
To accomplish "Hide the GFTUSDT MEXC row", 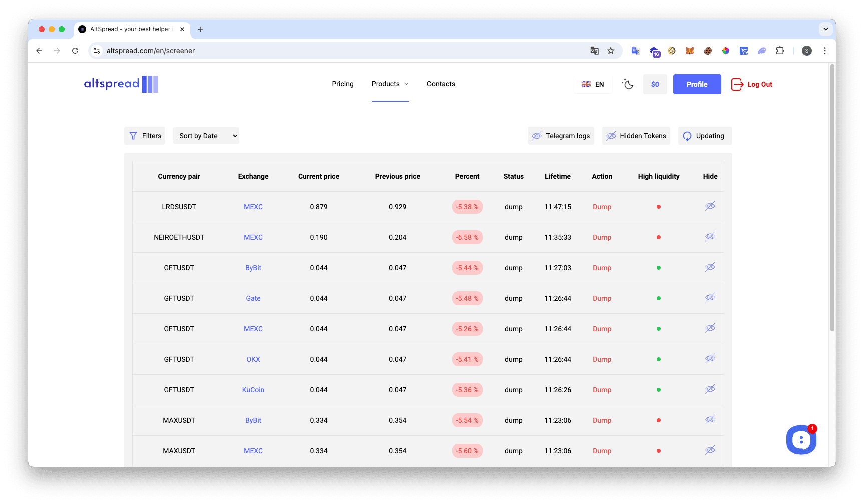I will pyautogui.click(x=710, y=328).
